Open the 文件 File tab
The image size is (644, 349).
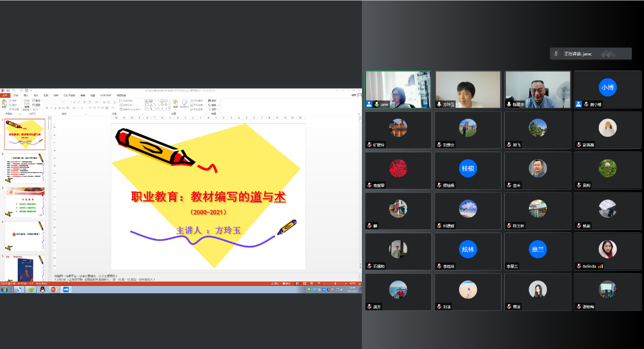pyautogui.click(x=5, y=95)
